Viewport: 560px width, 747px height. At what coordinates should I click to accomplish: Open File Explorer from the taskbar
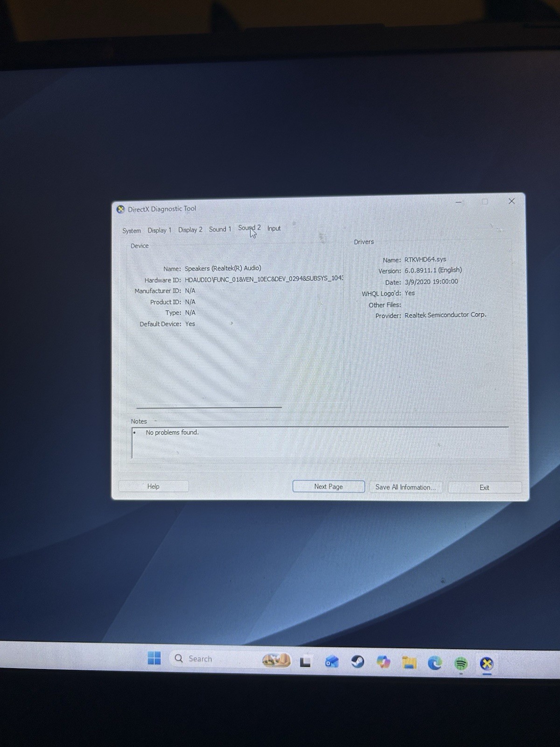click(x=409, y=662)
